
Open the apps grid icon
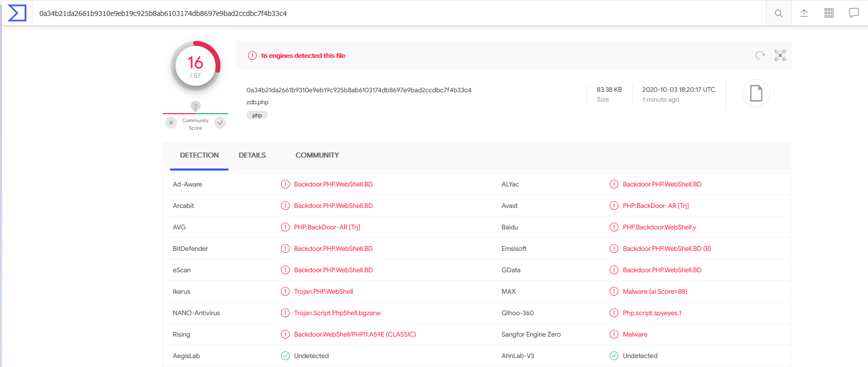click(x=829, y=13)
